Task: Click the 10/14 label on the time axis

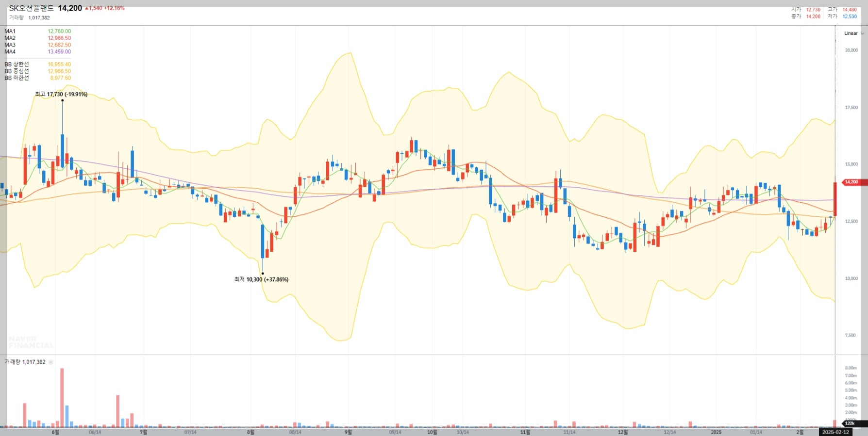Action: tap(463, 432)
